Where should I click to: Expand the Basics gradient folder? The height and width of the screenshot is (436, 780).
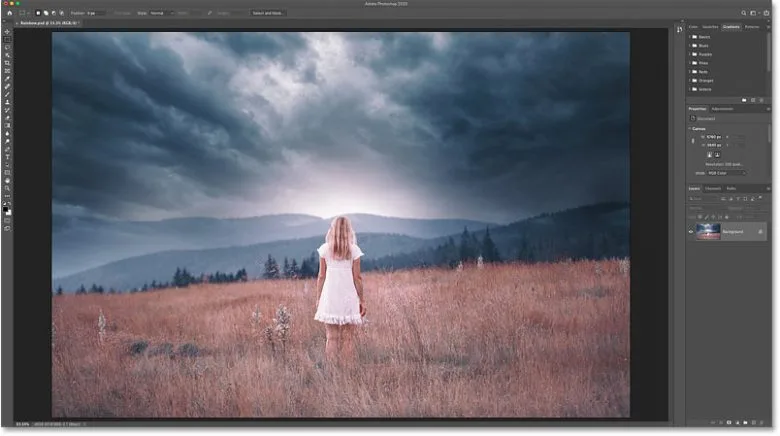pyautogui.click(x=693, y=36)
